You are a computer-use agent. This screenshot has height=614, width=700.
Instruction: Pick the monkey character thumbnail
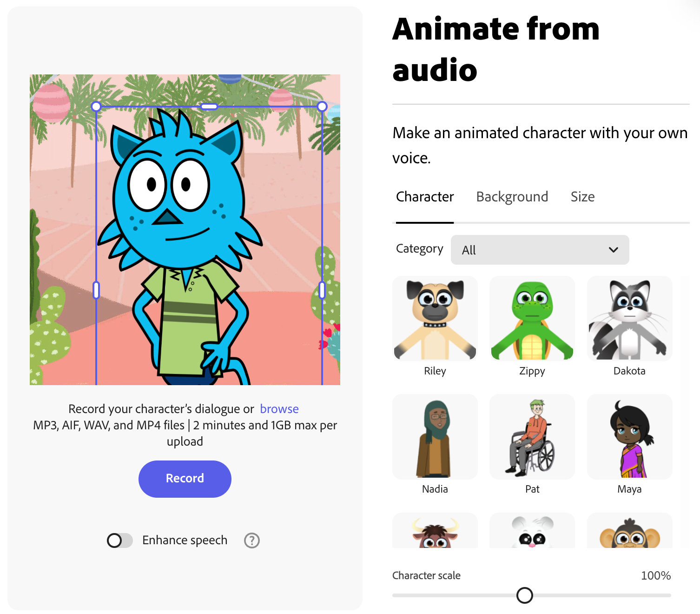pyautogui.click(x=630, y=530)
